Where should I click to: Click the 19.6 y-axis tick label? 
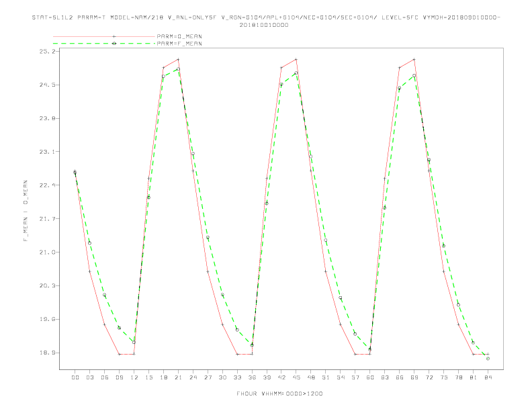[47, 319]
